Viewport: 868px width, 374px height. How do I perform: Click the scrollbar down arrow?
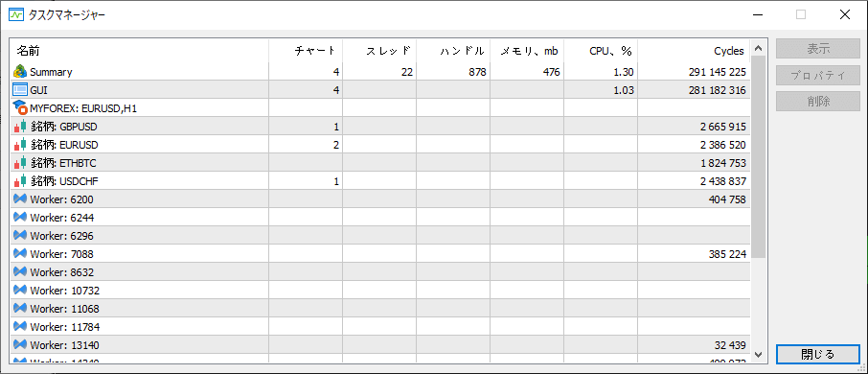point(759,354)
